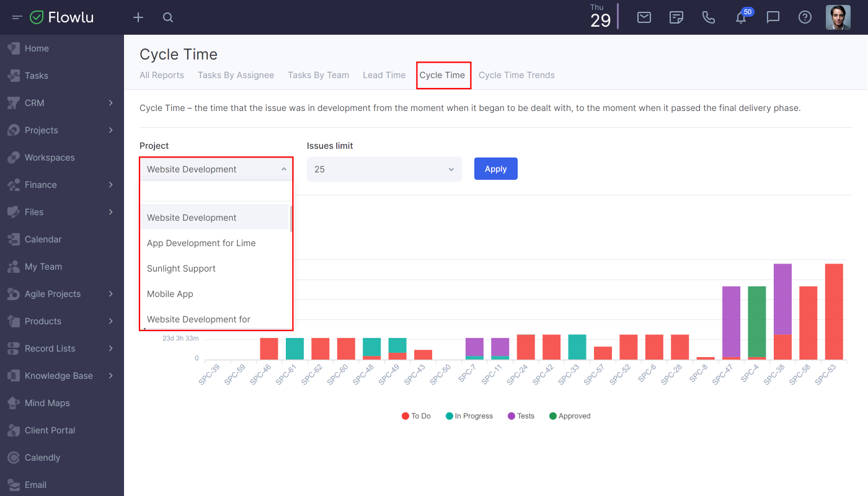Click the Mind Maps sidebar icon

[x=14, y=403]
